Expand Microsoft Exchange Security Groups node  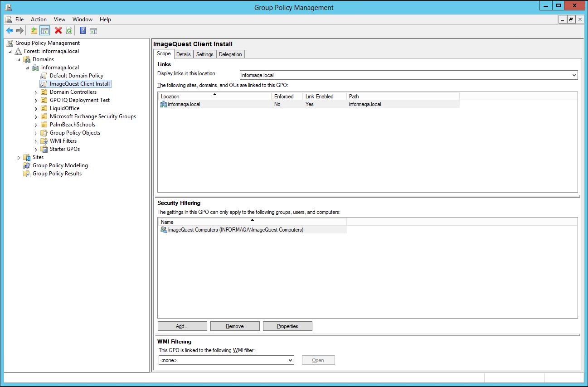pos(36,117)
